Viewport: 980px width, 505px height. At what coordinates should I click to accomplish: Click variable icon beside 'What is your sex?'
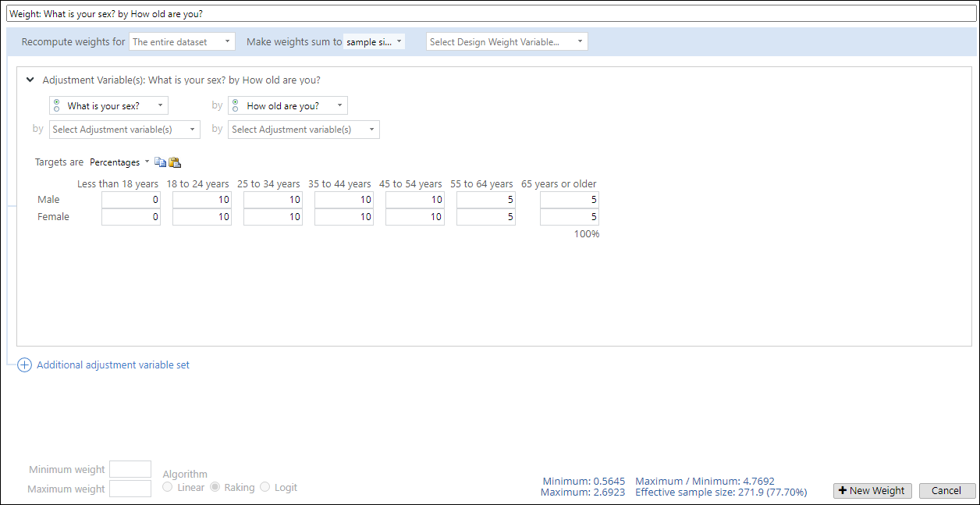(56, 105)
